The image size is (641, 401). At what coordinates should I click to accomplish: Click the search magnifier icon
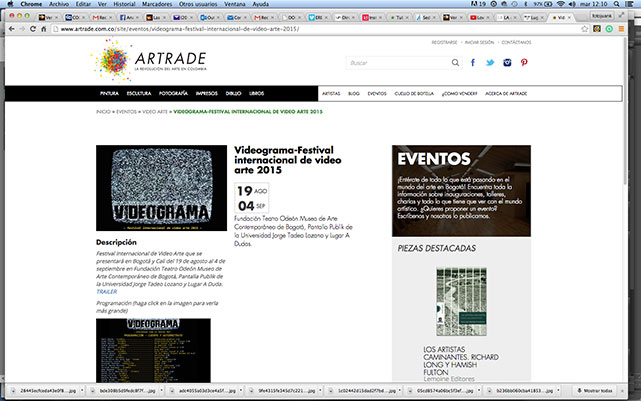click(456, 63)
